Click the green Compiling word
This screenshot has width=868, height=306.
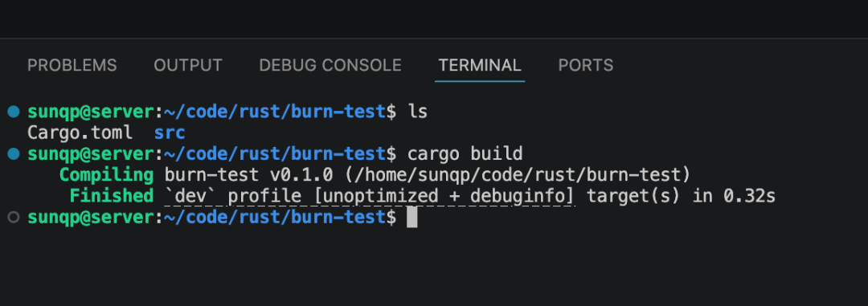tap(106, 175)
